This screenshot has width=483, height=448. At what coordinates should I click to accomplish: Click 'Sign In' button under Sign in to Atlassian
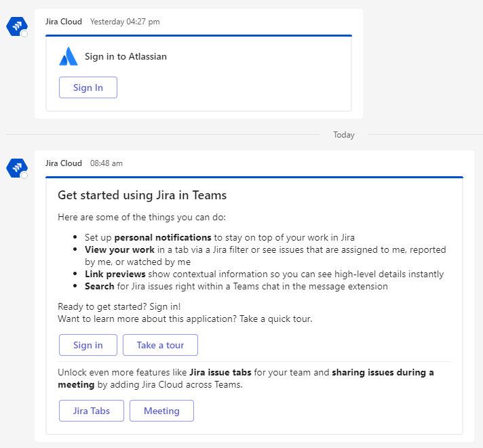88,87
